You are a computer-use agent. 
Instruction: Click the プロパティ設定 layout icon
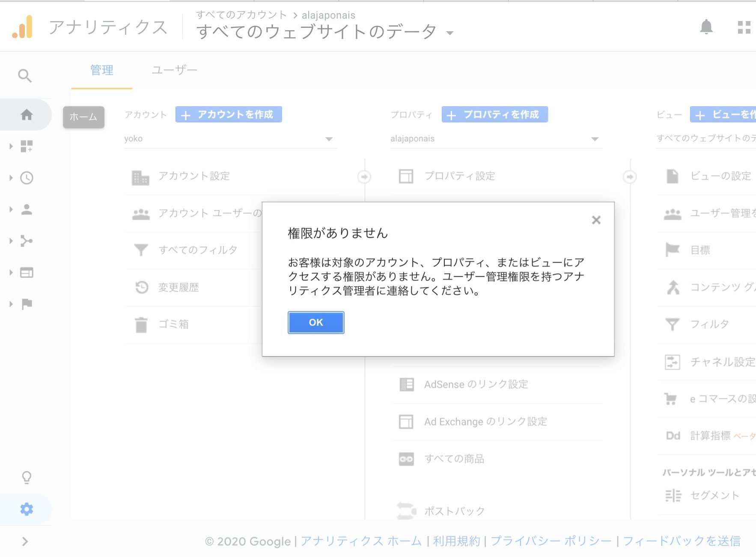click(x=406, y=176)
